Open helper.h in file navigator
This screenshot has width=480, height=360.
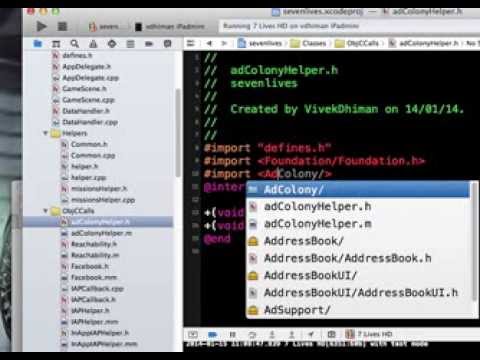(85, 167)
